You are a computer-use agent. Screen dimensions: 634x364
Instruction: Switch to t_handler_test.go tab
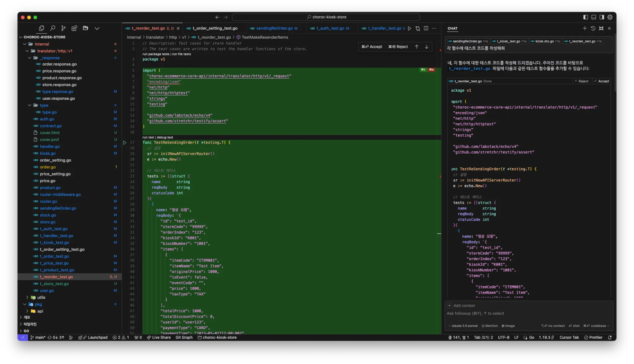(383, 28)
